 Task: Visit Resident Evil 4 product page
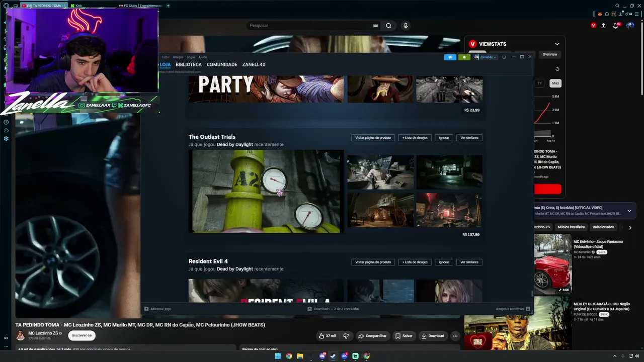373,262
